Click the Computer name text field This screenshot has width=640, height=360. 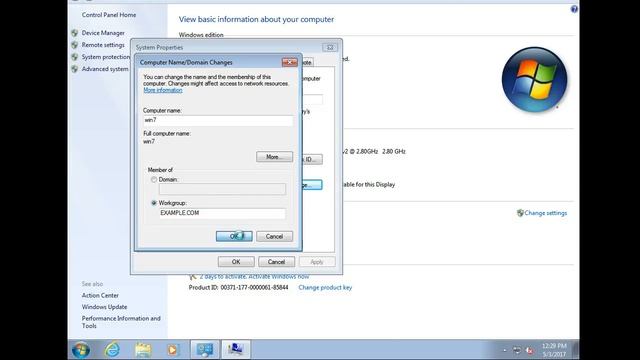pos(218,120)
